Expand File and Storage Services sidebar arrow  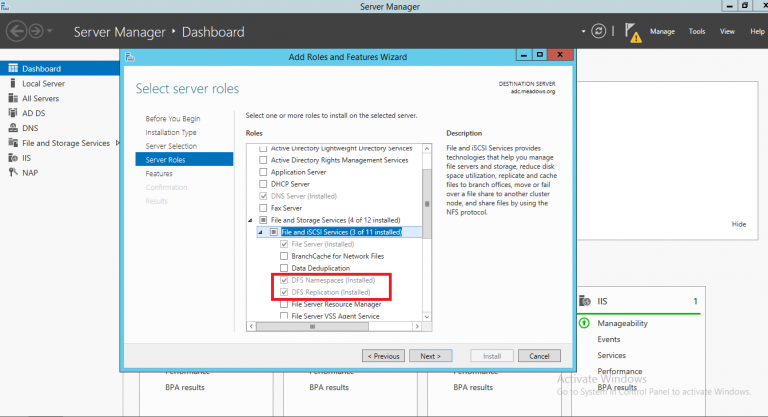[x=117, y=143]
